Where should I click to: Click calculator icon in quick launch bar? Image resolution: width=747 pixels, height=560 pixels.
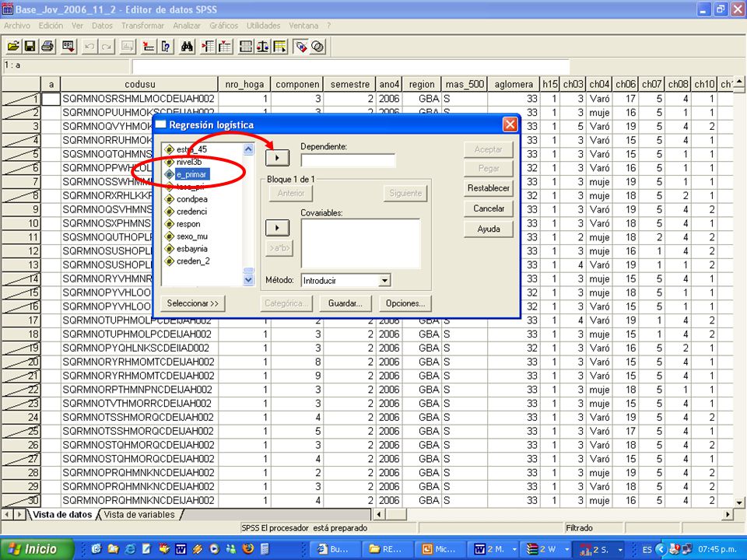265,549
